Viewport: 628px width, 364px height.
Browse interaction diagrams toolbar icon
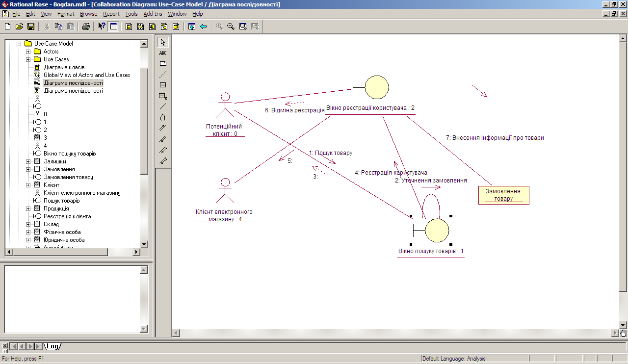(x=140, y=26)
